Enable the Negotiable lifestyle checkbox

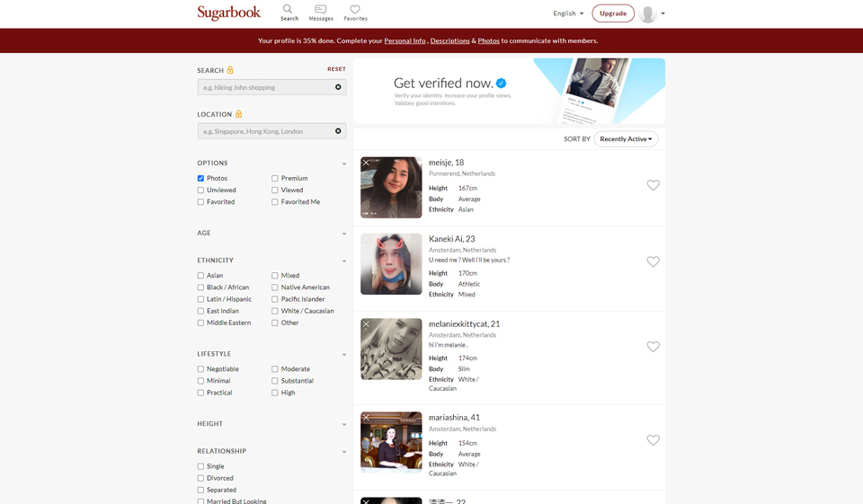click(200, 369)
